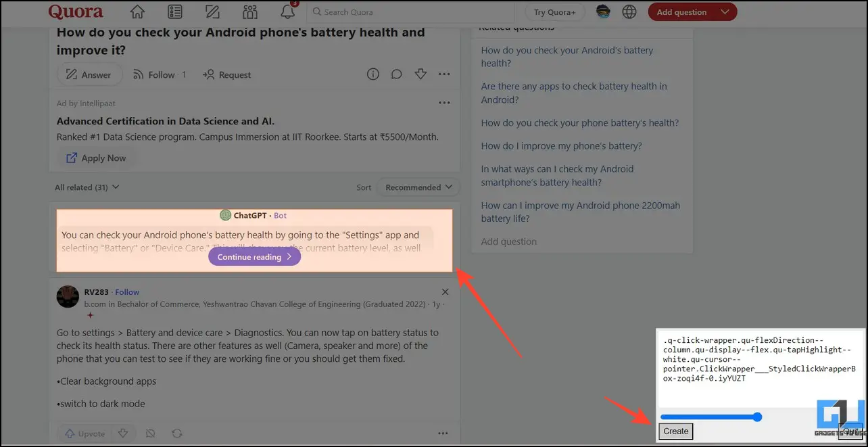
Task: Open the Recommended sort dropdown
Action: point(418,187)
